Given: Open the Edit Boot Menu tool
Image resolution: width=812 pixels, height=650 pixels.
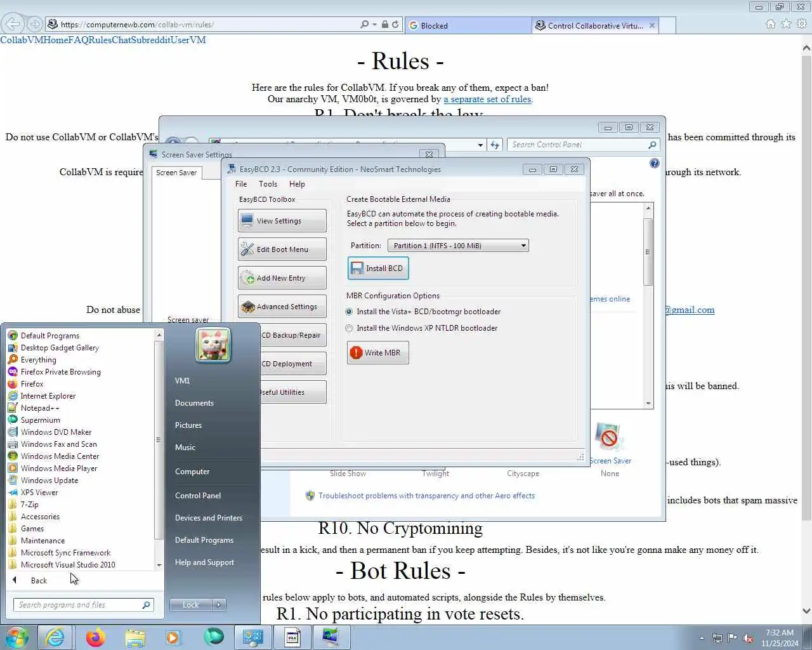Looking at the screenshot, I should point(282,249).
